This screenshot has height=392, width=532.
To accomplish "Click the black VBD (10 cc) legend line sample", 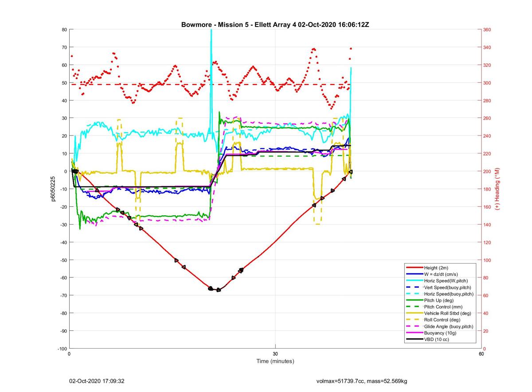I will (x=415, y=340).
